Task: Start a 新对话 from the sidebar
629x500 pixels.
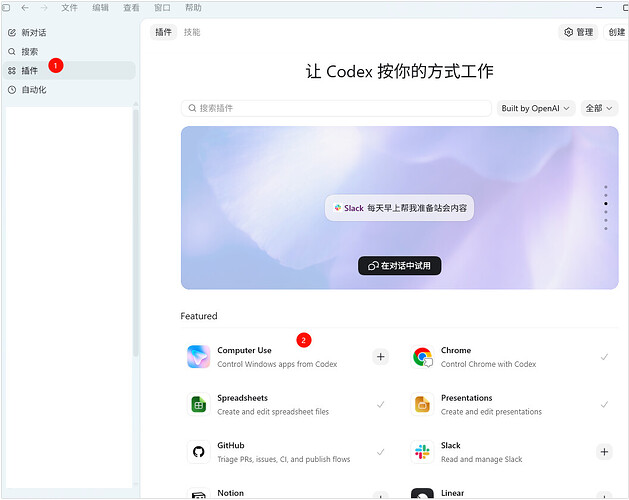Action: point(69,33)
